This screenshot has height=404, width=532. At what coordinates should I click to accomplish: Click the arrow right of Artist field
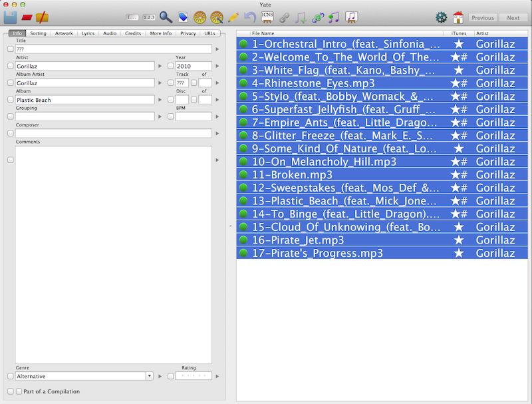[160, 66]
